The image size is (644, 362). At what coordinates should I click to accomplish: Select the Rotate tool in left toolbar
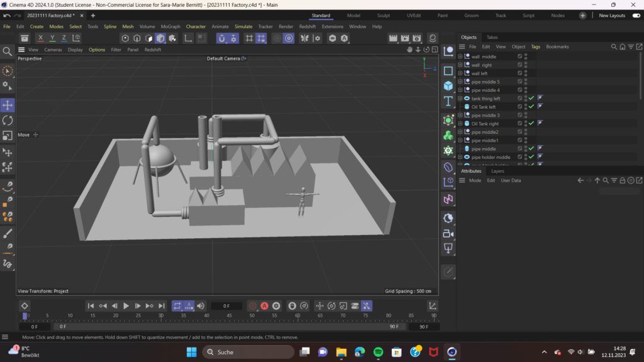coord(8,120)
